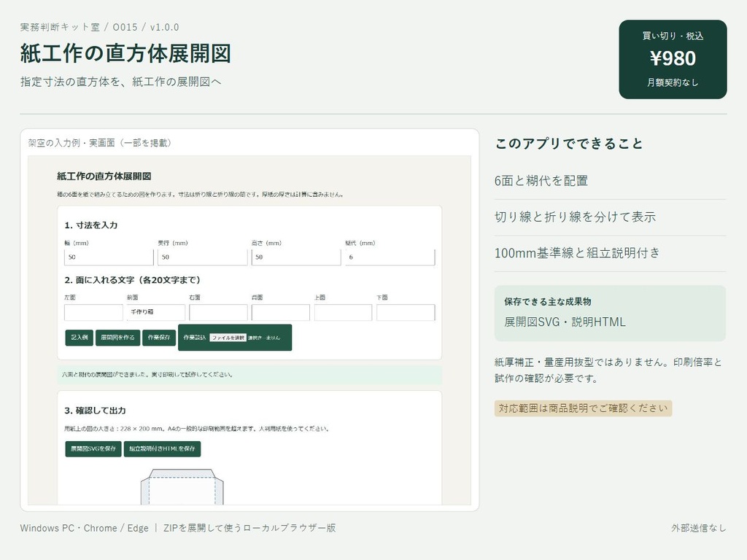The width and height of the screenshot is (747, 560).
Task: Click the 左面 text input field
Action: pos(93,312)
